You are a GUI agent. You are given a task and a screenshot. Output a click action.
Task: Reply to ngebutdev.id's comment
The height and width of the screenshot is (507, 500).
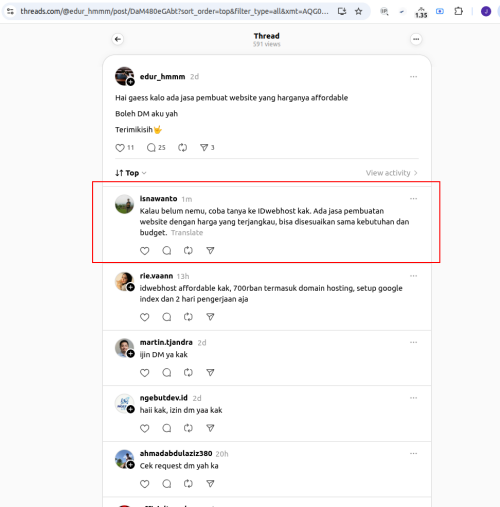click(x=167, y=428)
